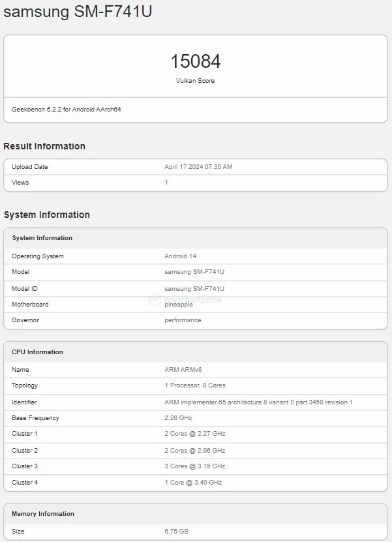Screen dimensions: 392x542
Task: Click the 15084 Vulkan score number
Action: tap(196, 61)
